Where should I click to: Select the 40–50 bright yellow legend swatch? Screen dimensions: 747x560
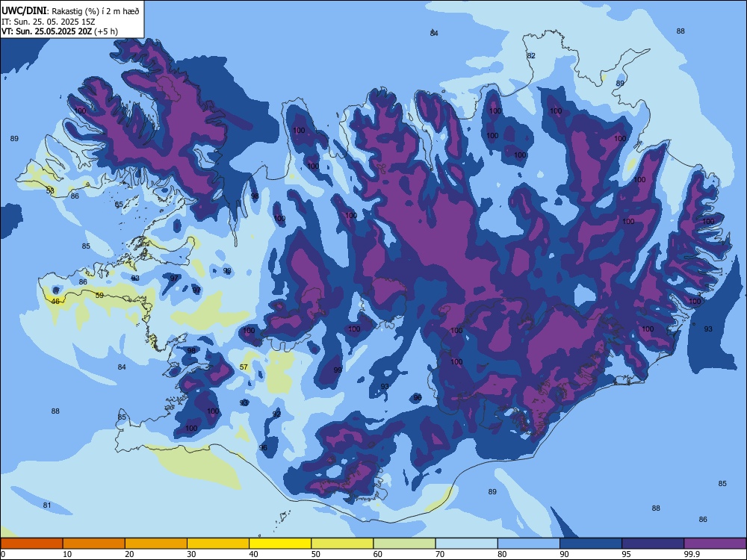(x=280, y=544)
